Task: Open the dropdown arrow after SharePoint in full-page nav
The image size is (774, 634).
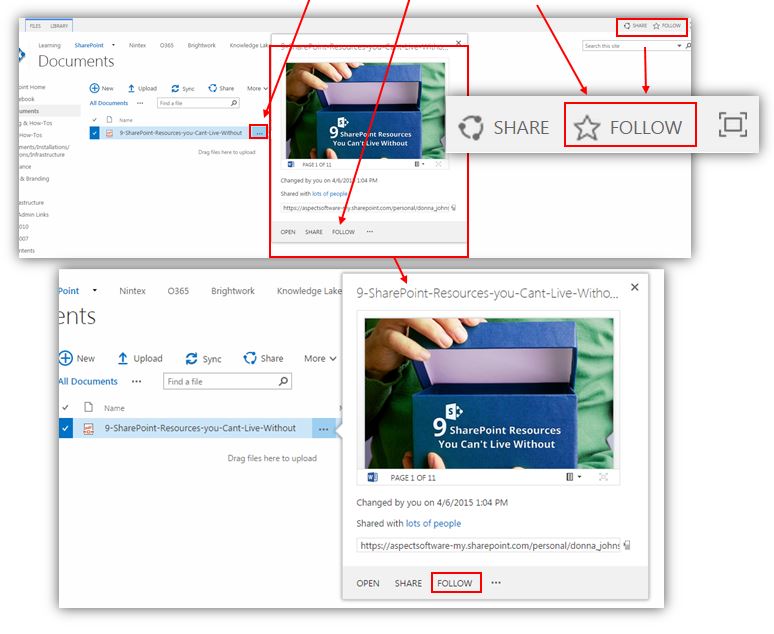Action: 114,45
